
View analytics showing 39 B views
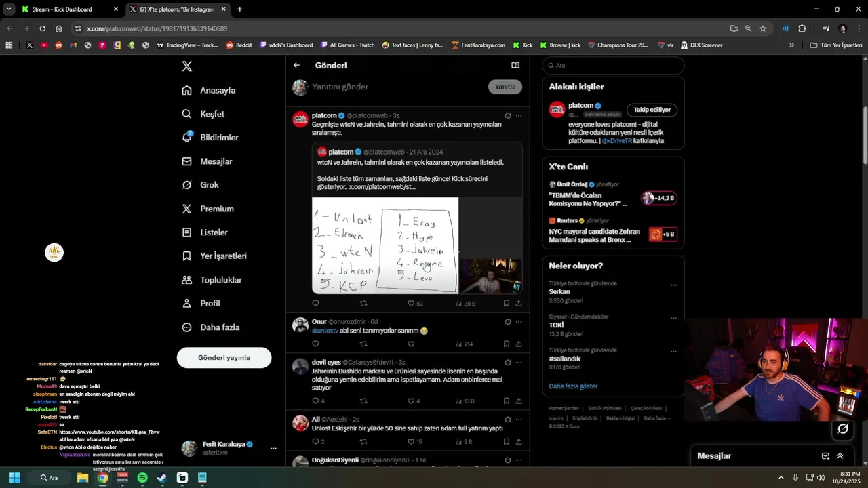pyautogui.click(x=465, y=304)
